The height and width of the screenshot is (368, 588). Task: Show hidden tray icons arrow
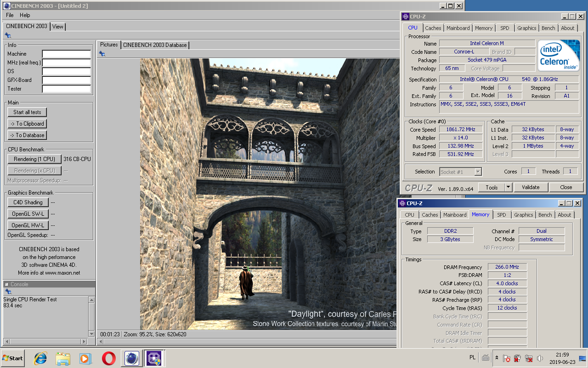pos(497,358)
